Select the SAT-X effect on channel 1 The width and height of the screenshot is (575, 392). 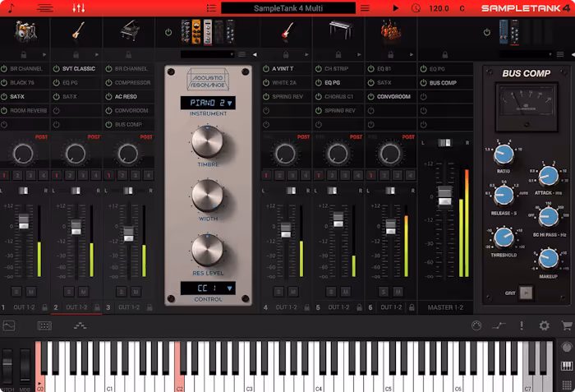(17, 96)
